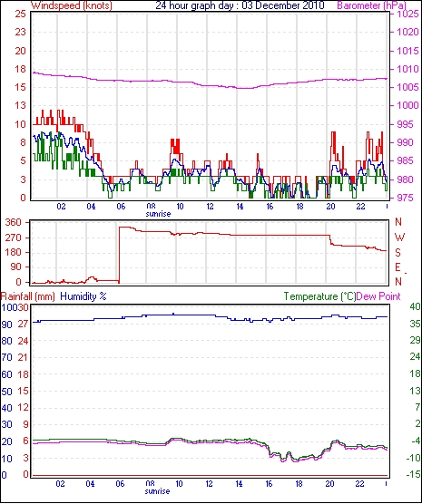422x504 pixels.
Task: Click the sunrise marker under the bottom graph
Action: tap(157, 491)
